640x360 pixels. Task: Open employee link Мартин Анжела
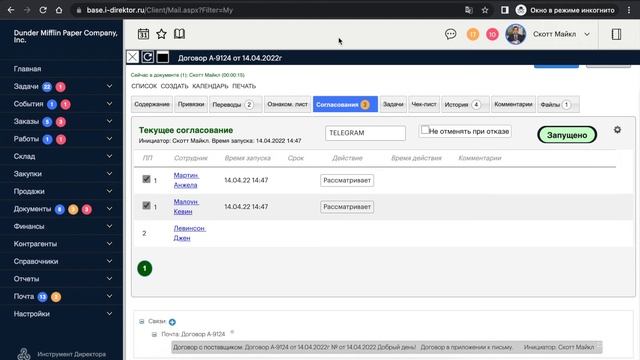click(x=186, y=180)
